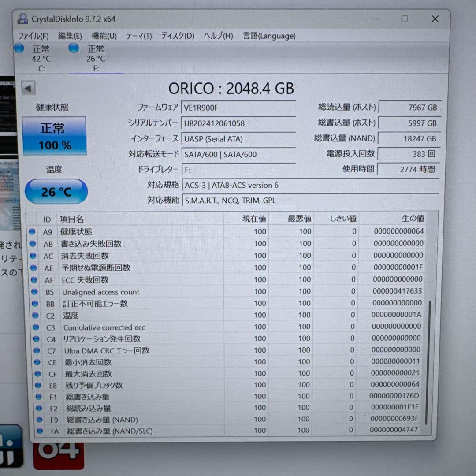Screen dimensions: 476x476
Task: Click the status dot of row F9 総書き込み量 (NAND)
Action: (x=39, y=420)
